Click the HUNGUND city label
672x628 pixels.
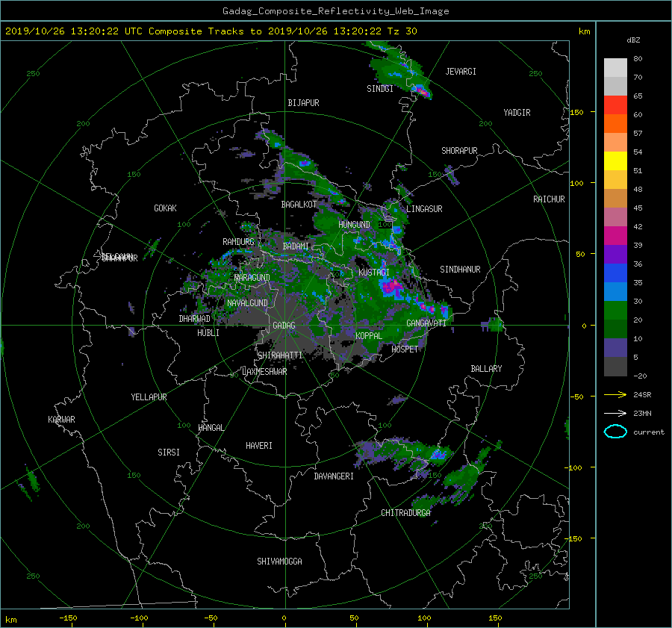(x=354, y=225)
